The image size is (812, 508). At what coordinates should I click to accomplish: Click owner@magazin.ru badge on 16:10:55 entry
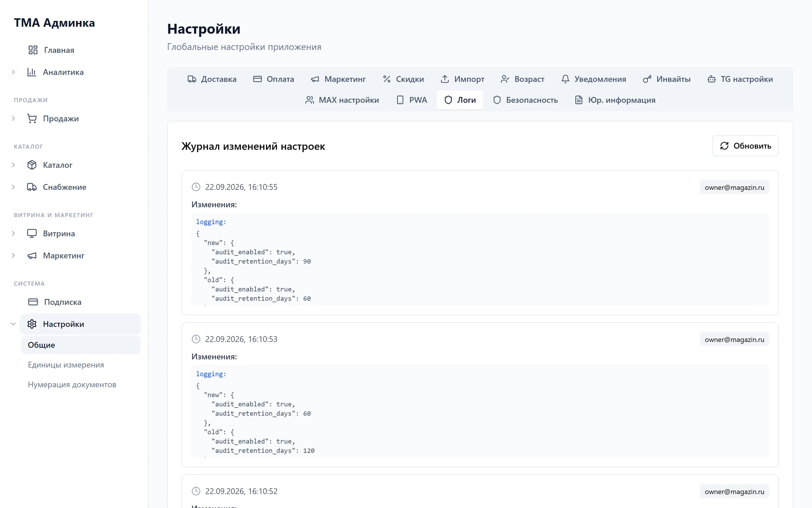[734, 187]
